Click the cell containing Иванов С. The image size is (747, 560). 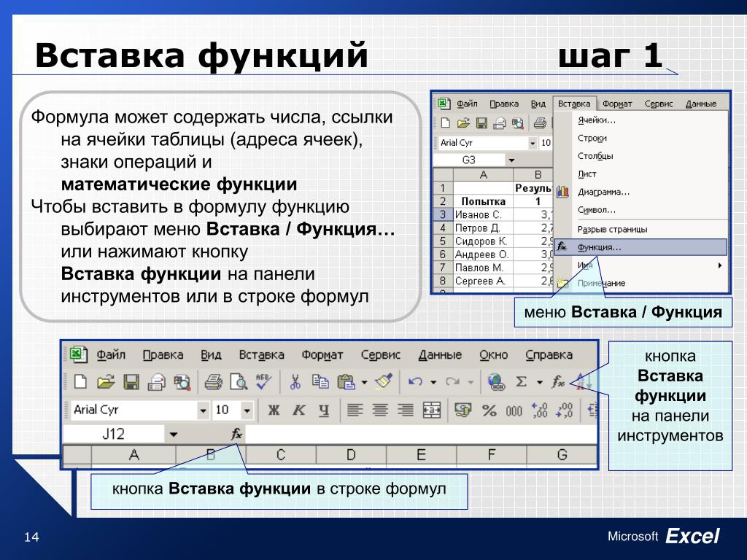[483, 215]
